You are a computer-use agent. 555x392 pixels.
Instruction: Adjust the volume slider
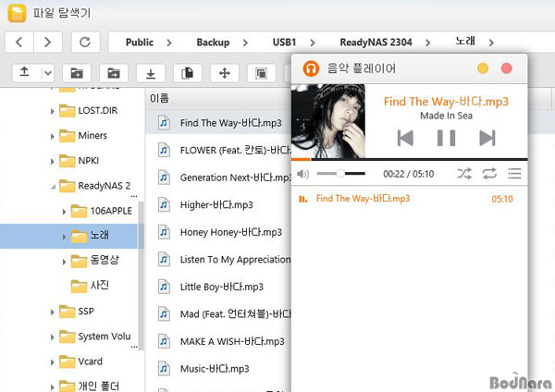pos(340,174)
